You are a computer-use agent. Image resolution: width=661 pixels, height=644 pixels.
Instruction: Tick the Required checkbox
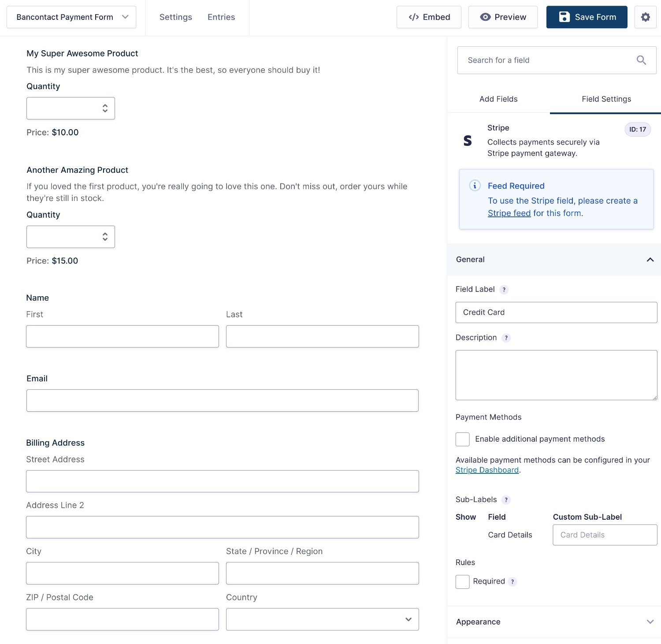click(462, 581)
